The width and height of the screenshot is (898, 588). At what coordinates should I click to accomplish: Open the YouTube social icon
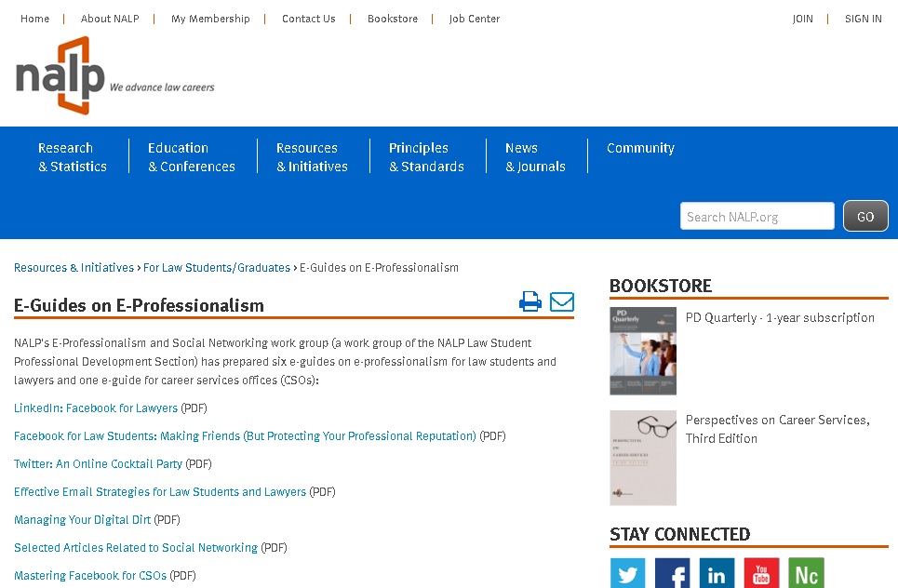[761, 573]
